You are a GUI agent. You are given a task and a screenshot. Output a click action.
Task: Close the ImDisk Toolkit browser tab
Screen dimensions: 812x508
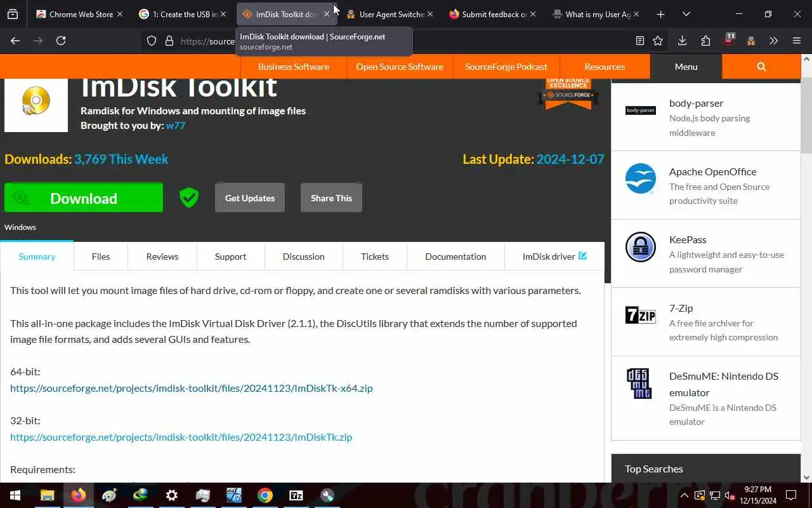(327, 14)
